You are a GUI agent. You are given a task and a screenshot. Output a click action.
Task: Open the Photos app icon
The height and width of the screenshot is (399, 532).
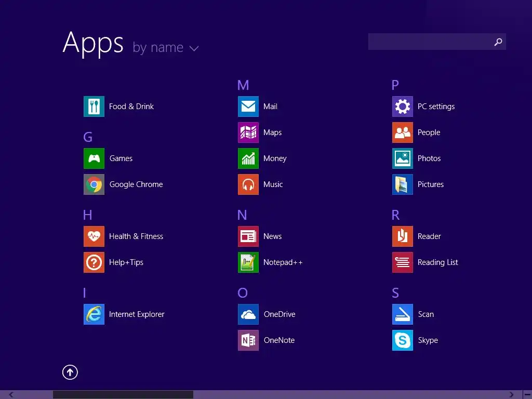[x=403, y=158]
